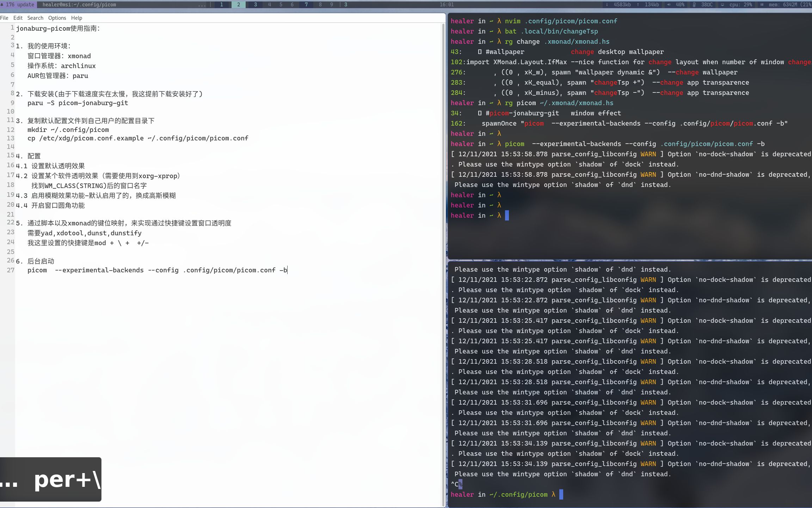Click the memory usage icon
The width and height of the screenshot is (812, 508).
click(761, 5)
